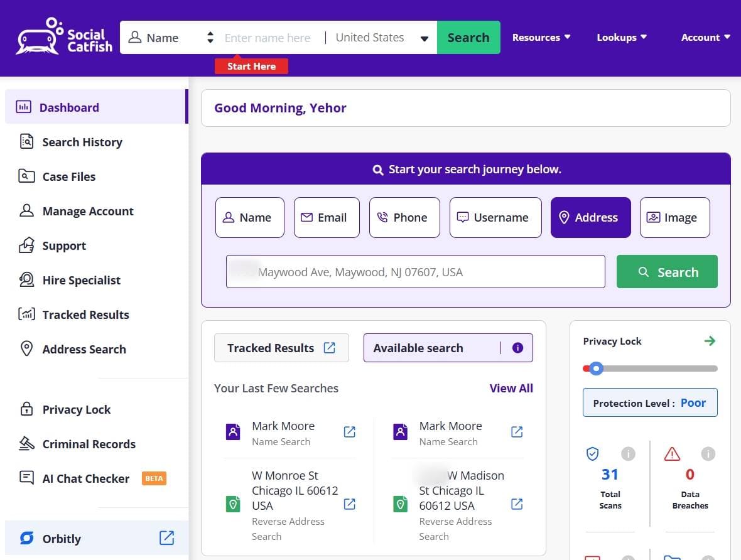Select Hire Specialist in sidebar

[81, 280]
